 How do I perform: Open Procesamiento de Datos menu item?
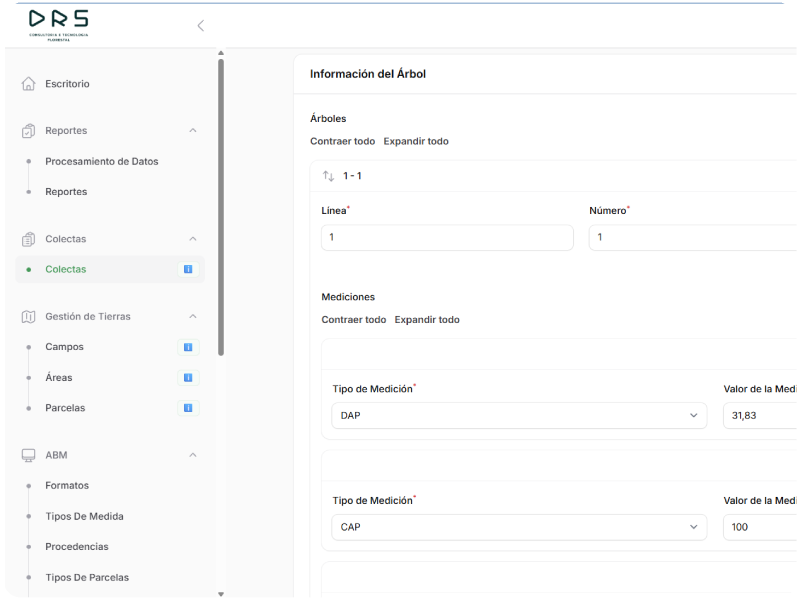(101, 161)
